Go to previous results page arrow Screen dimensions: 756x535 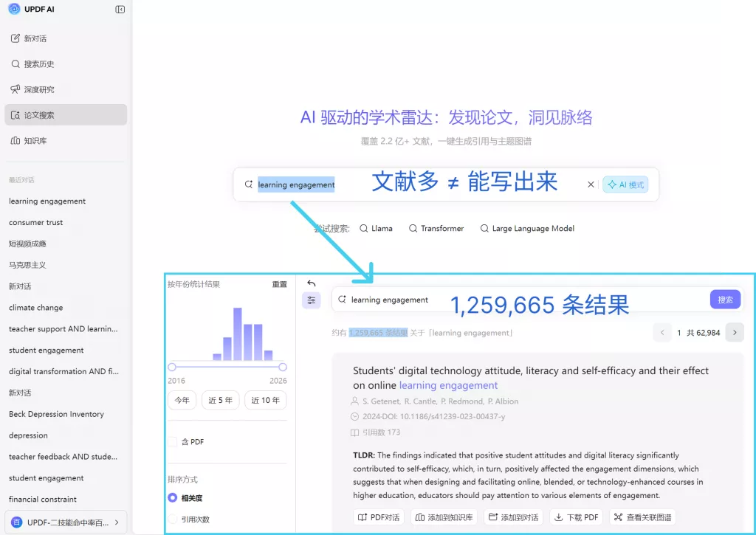point(662,333)
